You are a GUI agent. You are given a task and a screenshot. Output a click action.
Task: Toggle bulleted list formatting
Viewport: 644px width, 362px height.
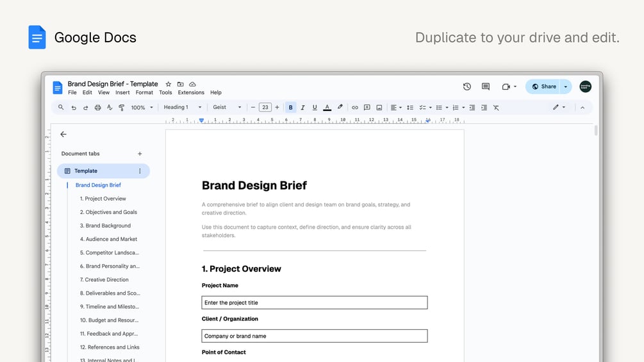(439, 108)
